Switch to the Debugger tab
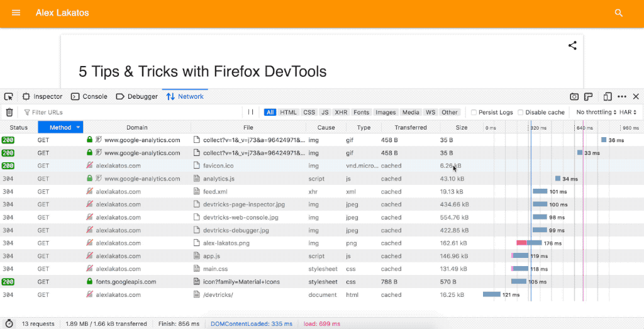 tap(137, 96)
